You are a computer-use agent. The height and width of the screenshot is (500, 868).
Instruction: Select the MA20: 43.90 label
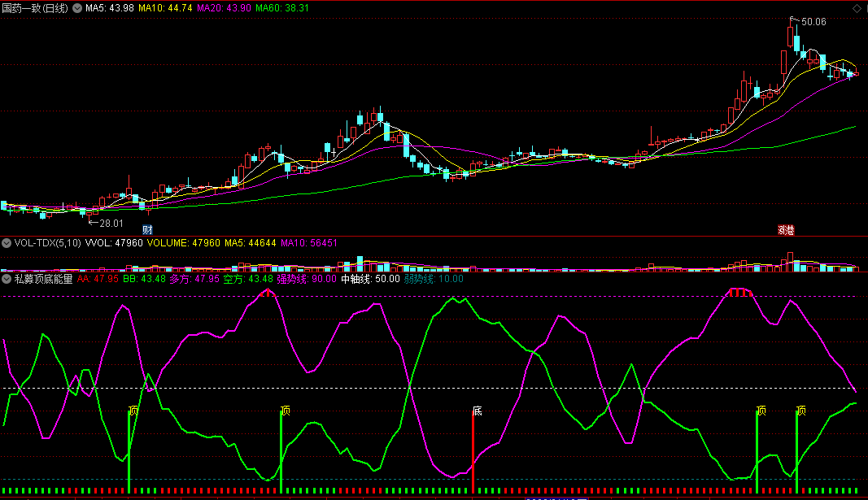[x=225, y=8]
